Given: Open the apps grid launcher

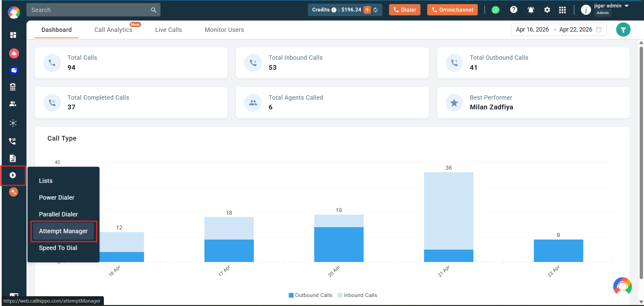Looking at the screenshot, I should (563, 10).
